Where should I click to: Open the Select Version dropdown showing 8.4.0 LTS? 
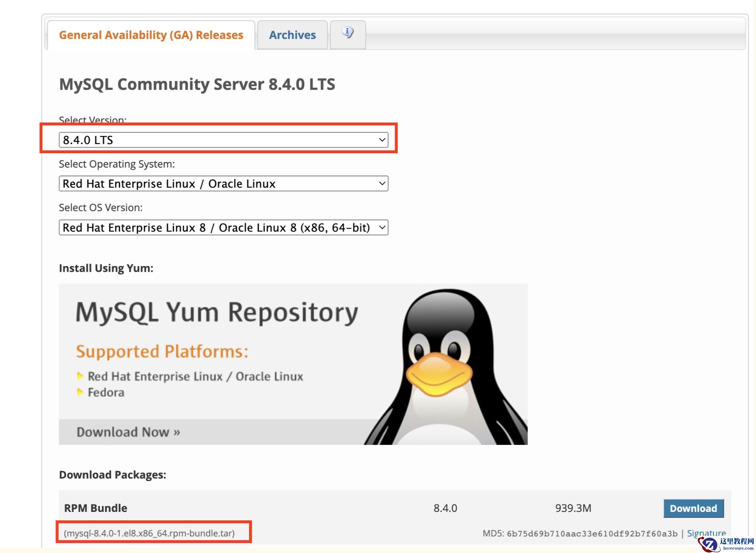pyautogui.click(x=223, y=140)
